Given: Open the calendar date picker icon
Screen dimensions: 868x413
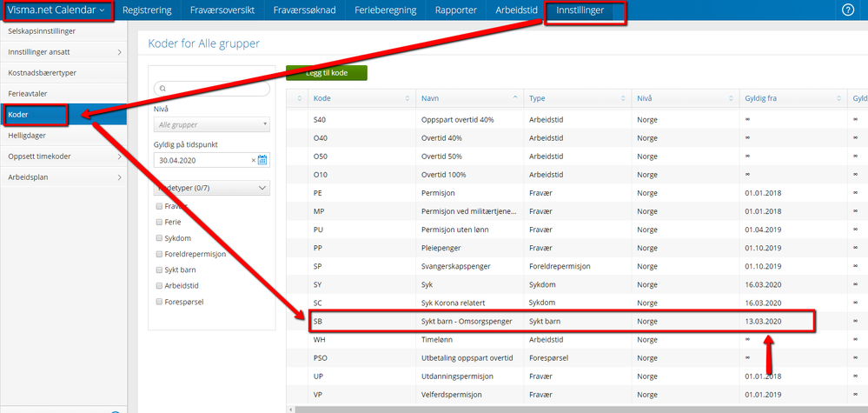Looking at the screenshot, I should pos(263,160).
